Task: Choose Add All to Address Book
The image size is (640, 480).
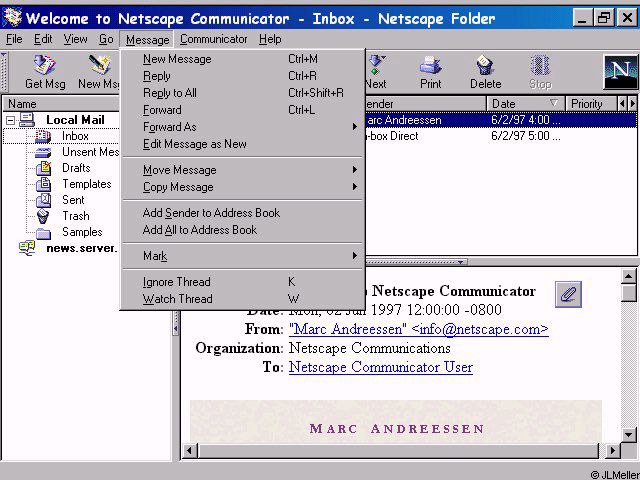Action: tap(242, 230)
